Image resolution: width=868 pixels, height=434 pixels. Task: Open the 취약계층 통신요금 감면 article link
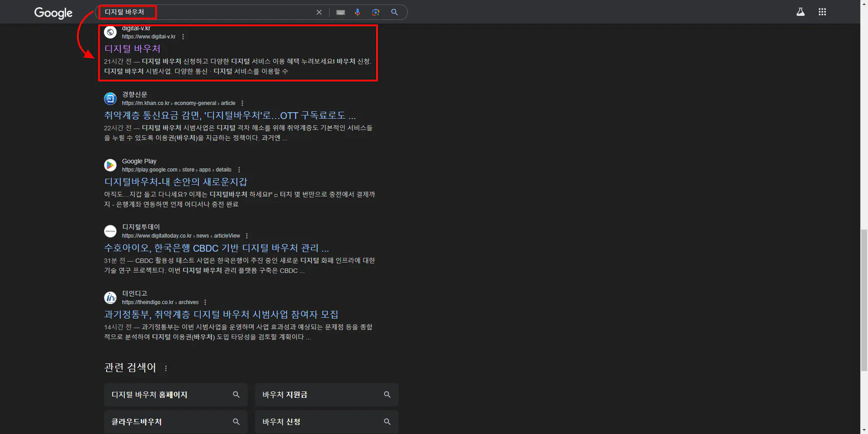pos(230,115)
